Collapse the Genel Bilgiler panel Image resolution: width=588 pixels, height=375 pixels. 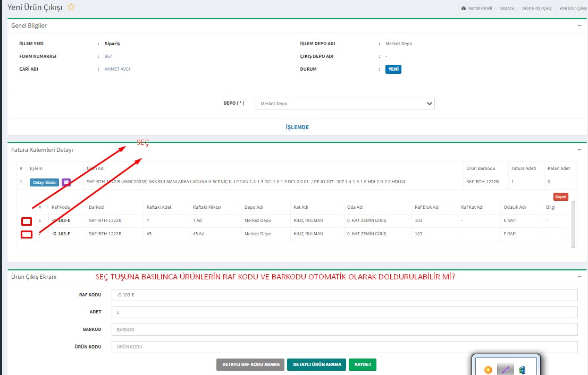pyautogui.click(x=579, y=25)
